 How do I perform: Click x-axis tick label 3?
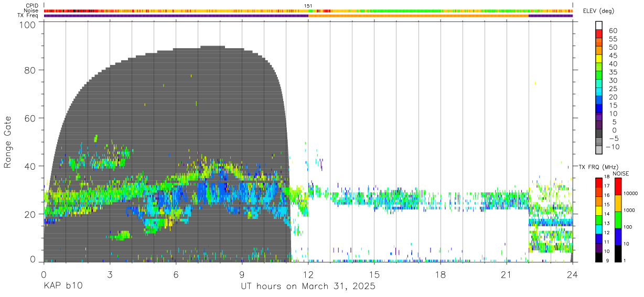tap(110, 274)
